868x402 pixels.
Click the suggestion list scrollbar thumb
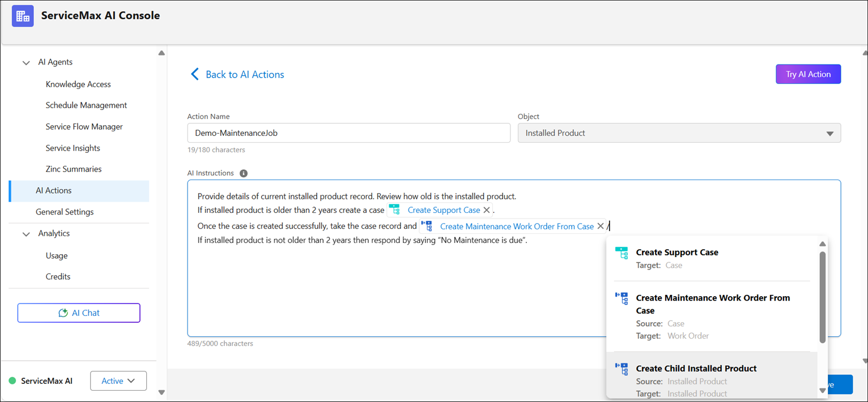pyautogui.click(x=823, y=297)
